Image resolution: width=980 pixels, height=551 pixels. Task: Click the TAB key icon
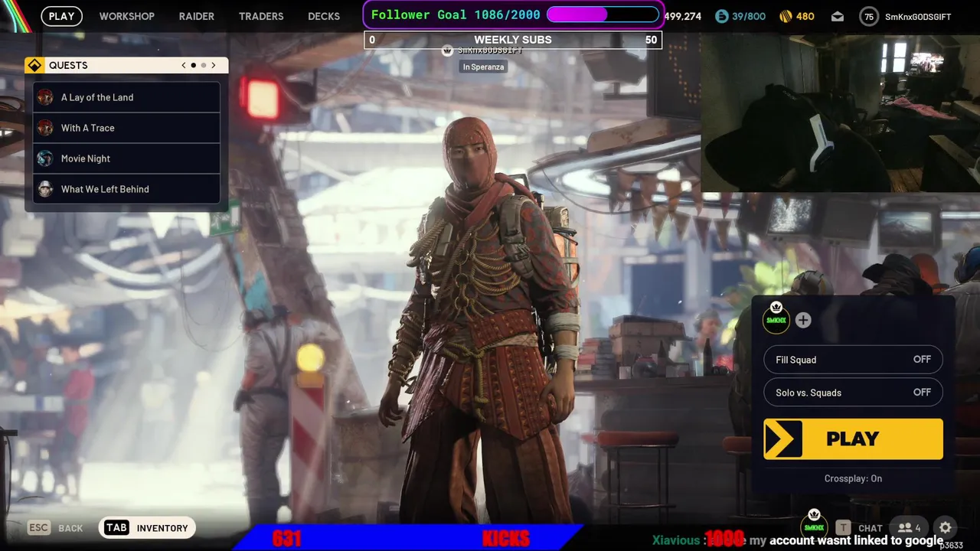click(116, 527)
